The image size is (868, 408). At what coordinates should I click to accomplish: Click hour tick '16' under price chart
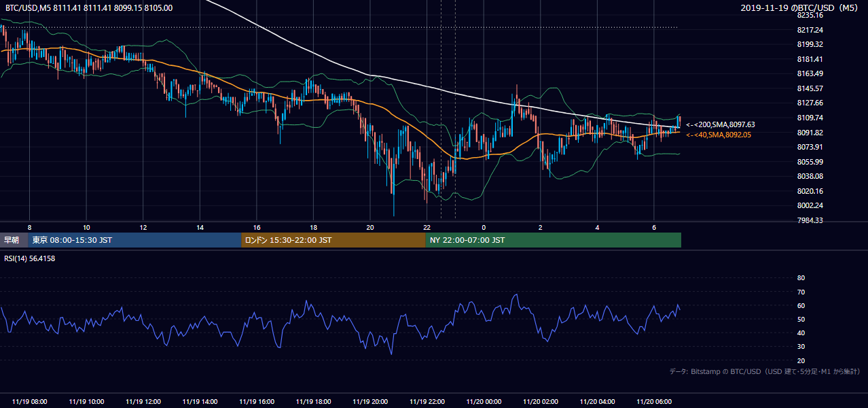257,227
